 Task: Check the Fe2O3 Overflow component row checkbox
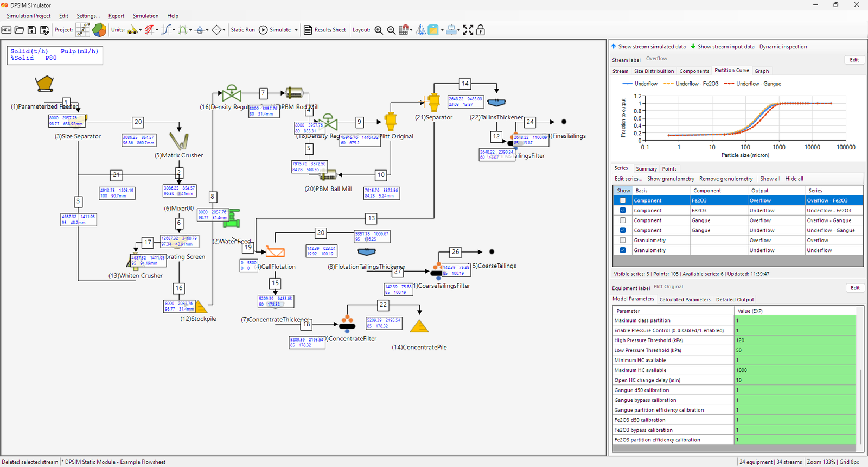click(x=623, y=200)
